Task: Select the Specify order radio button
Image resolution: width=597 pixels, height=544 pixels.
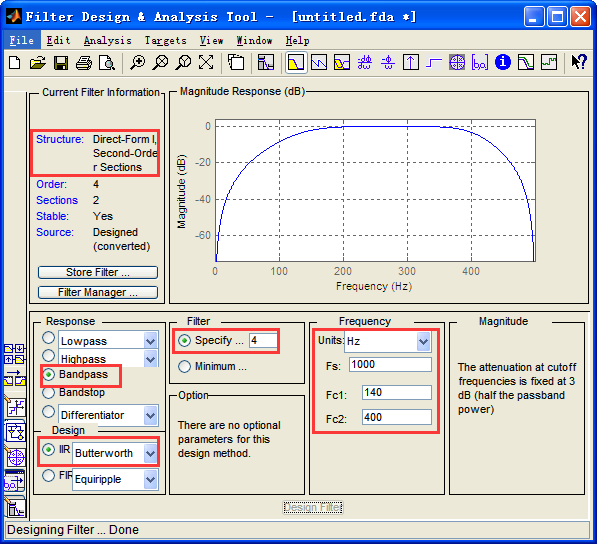Action: pos(185,341)
